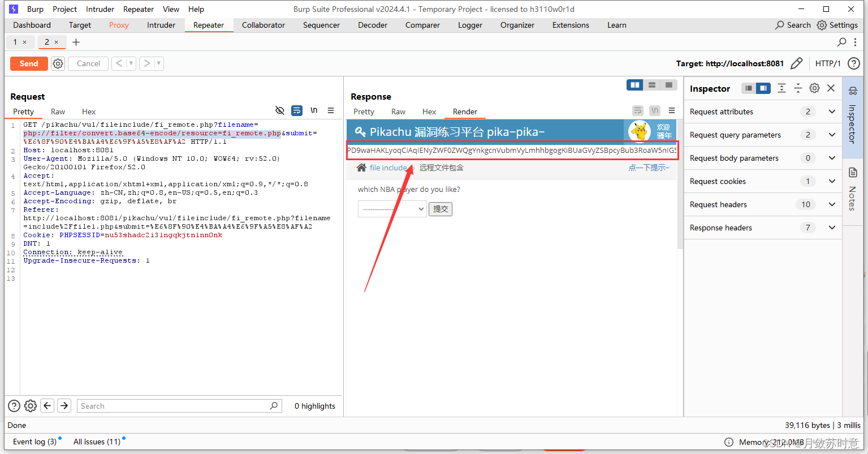Add a new Repeater tab
Viewport: 868px width, 454px height.
(x=76, y=42)
